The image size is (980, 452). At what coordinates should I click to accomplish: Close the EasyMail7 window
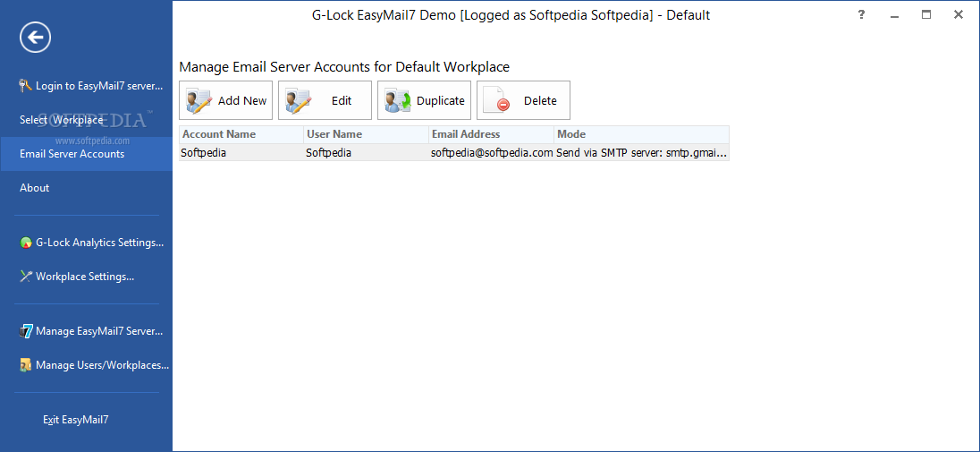[959, 15]
